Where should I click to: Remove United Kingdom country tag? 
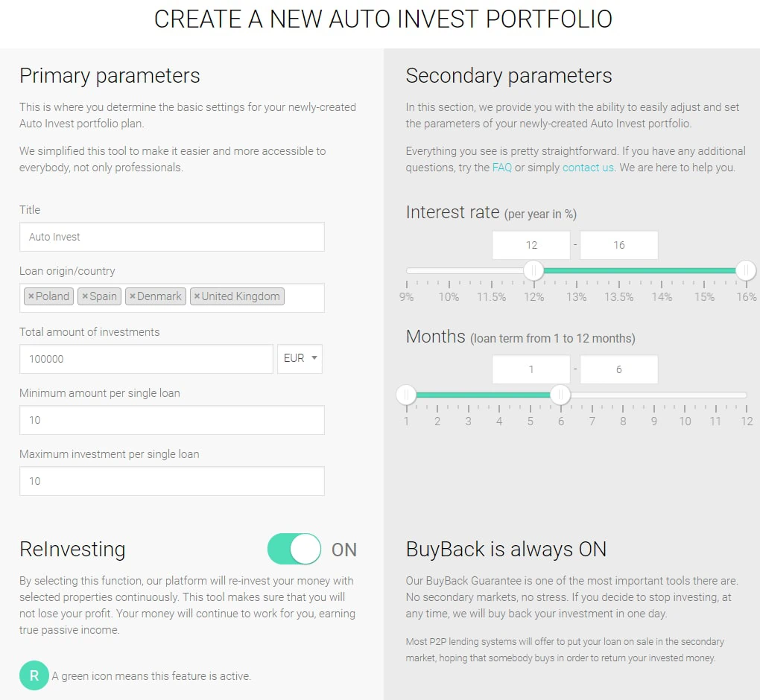[197, 296]
